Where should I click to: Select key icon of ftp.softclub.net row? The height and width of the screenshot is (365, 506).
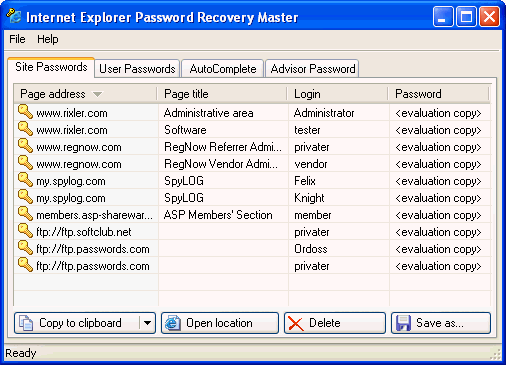coord(25,231)
